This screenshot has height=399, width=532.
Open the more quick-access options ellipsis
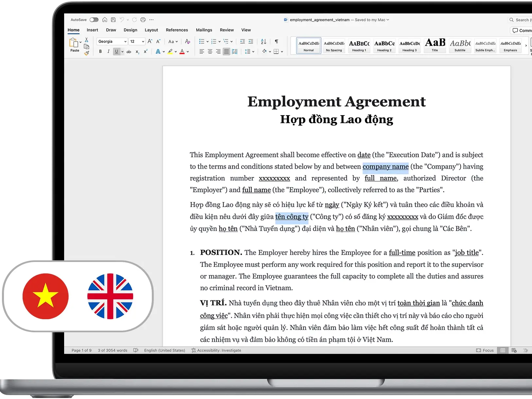click(151, 20)
